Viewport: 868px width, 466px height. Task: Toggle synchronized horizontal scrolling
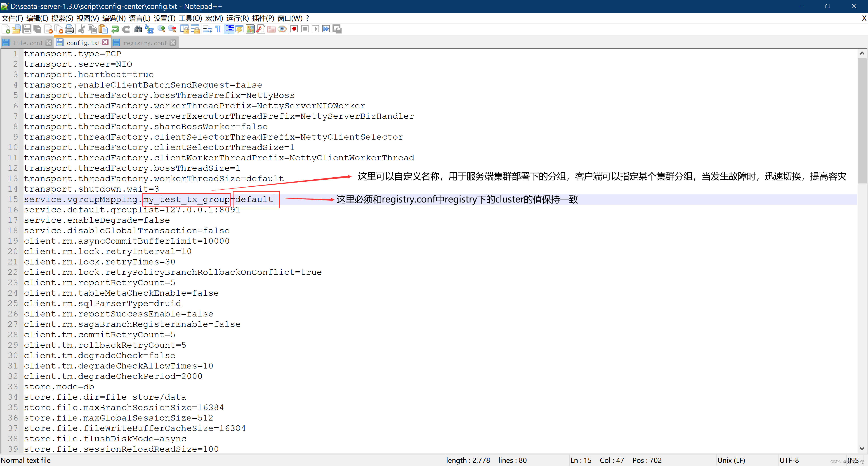pos(196,29)
